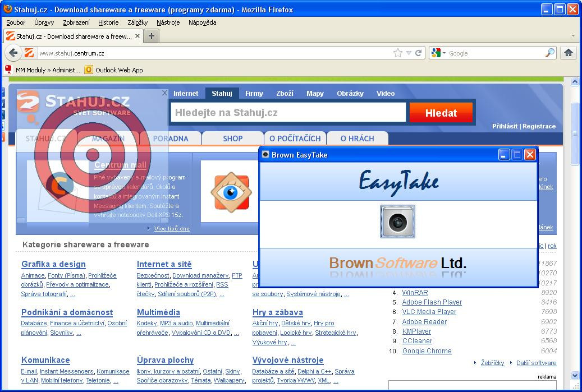The width and height of the screenshot is (582, 392).
Task: Open Vývojové nástroje category
Action: 288,360
